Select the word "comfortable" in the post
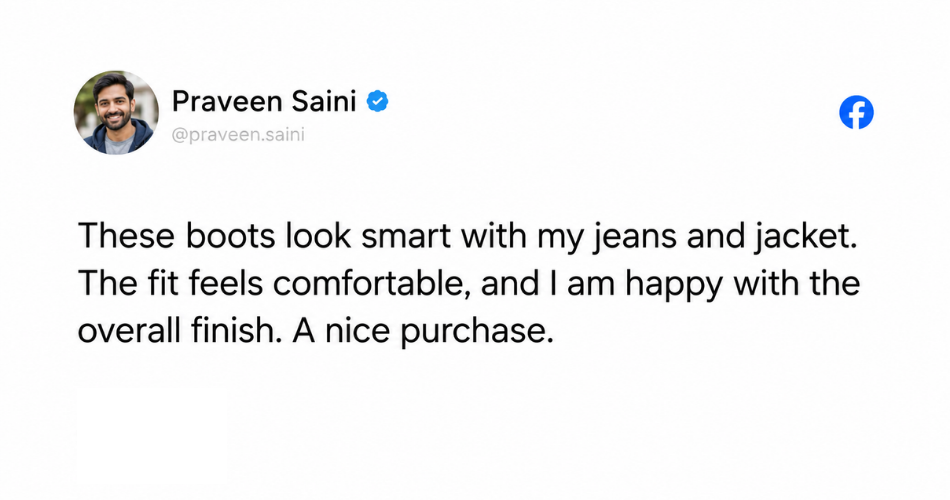 (368, 284)
